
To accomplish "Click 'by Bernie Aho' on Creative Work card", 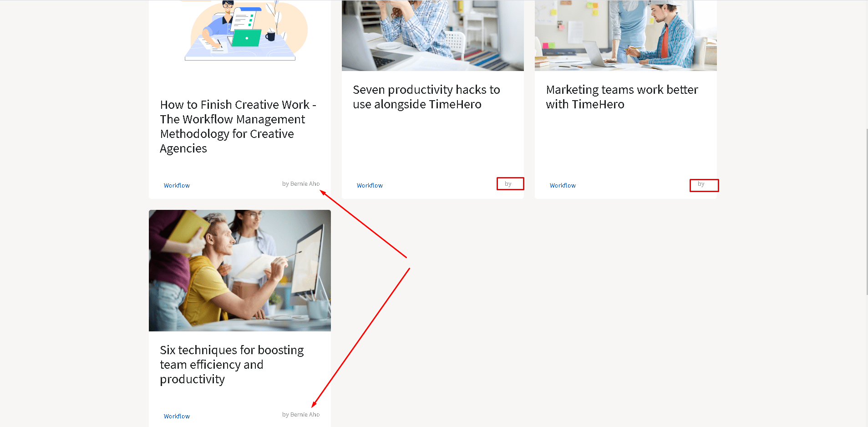I will click(301, 184).
